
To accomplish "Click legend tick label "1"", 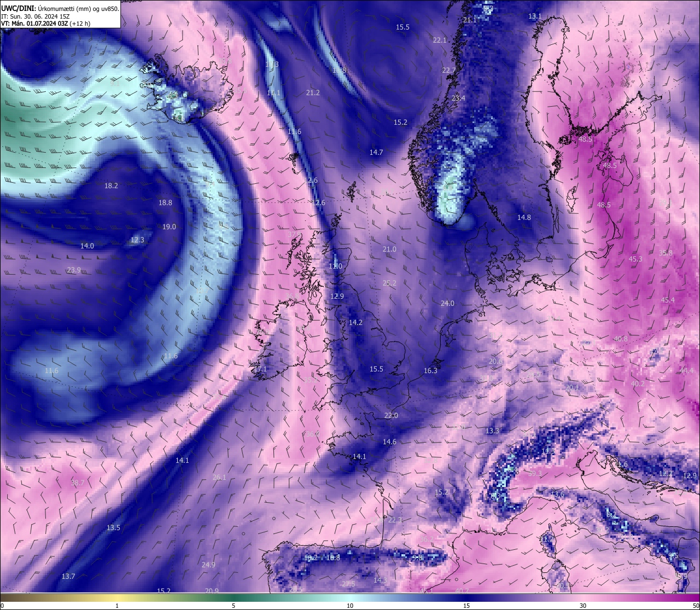I will pyautogui.click(x=117, y=606).
